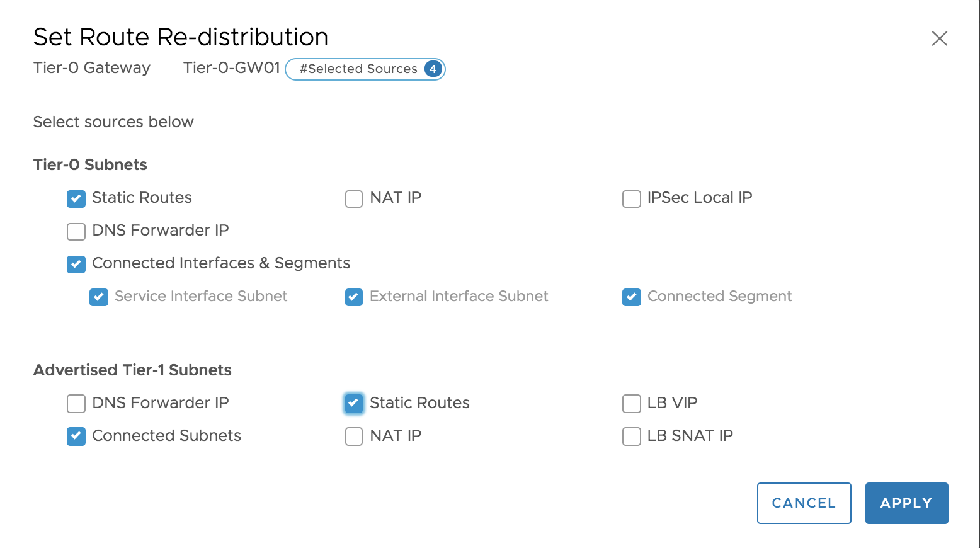Tick Tier-0 DNS Forwarder IP checkbox
Viewport: 980px width, 548px height.
(x=76, y=232)
